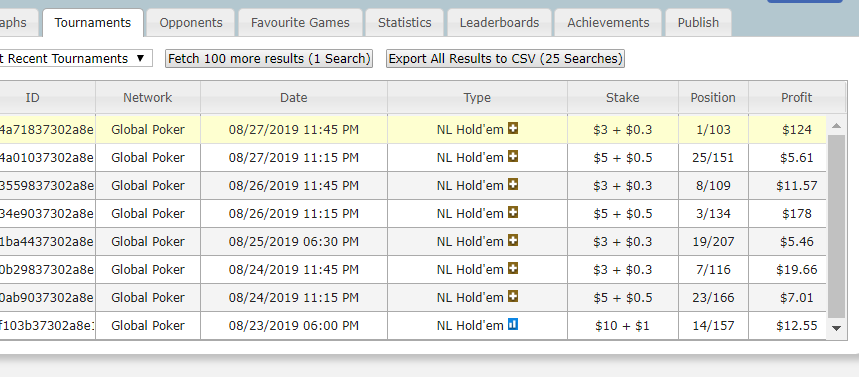Screen dimensions: 859x377
Task: Expand the 08/25/2019 06:30 PM tournament icon
Action: (513, 241)
